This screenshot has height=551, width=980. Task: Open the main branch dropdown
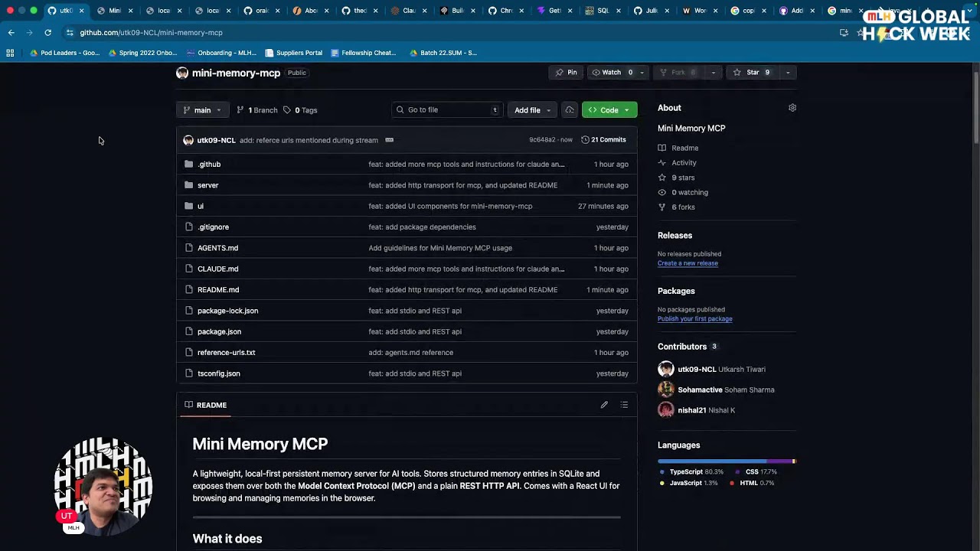[x=202, y=110]
